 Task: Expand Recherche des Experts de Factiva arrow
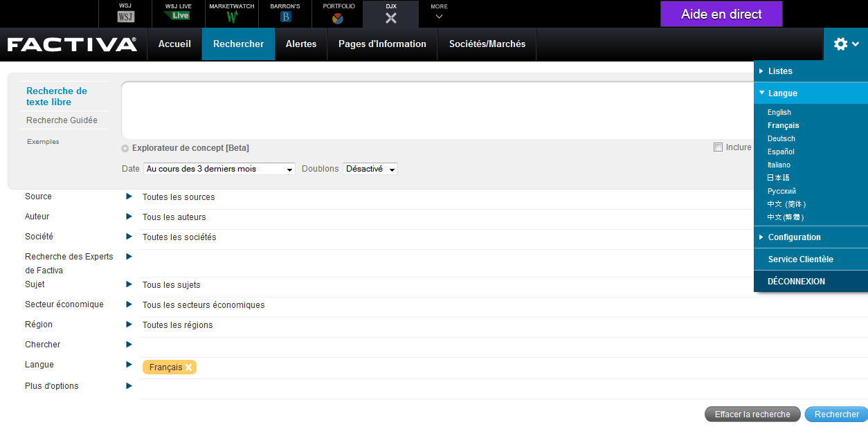129,257
